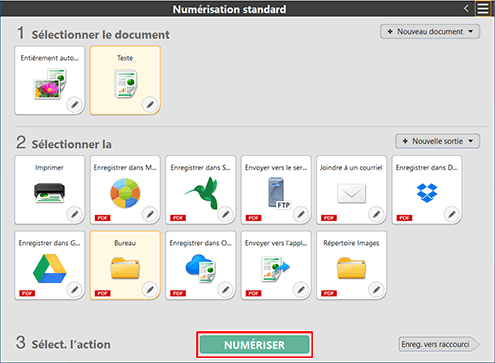Click Enreg. vers raccourci button
The width and height of the screenshot is (495, 363).
coord(439,344)
